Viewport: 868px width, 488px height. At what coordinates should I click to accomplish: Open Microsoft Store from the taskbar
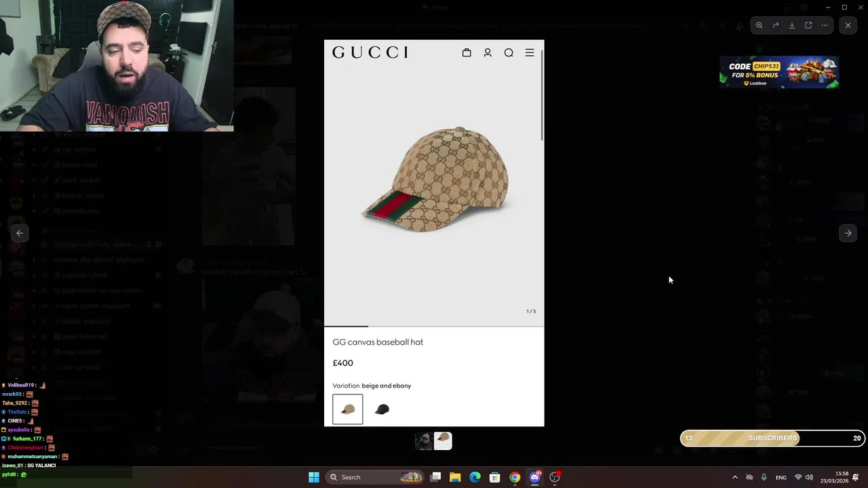495,477
